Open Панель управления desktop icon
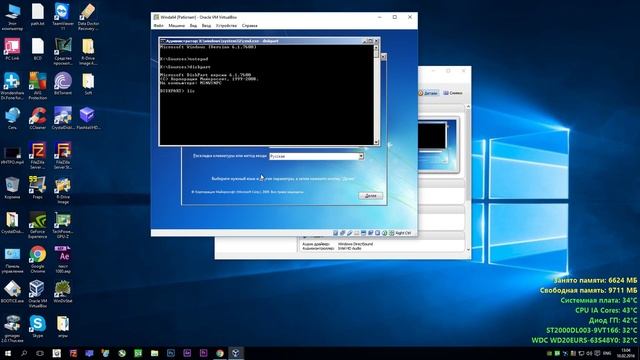This screenshot has height=360, width=640. point(12,261)
